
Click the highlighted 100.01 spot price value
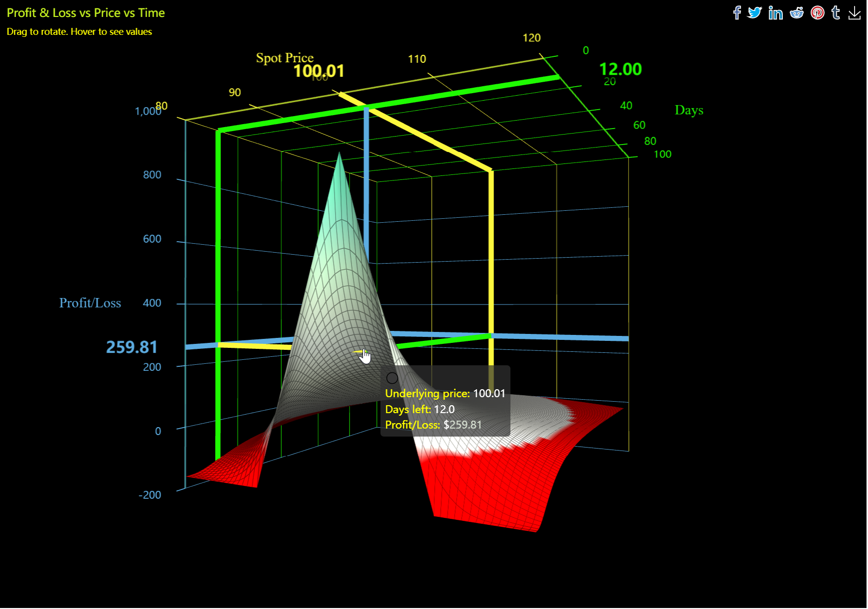point(319,71)
